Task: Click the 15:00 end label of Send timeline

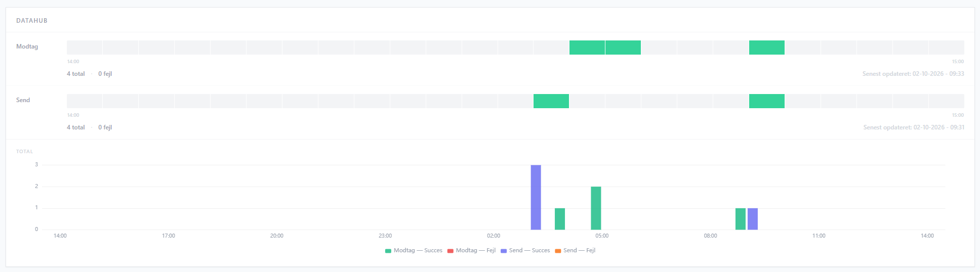Action: (958, 115)
